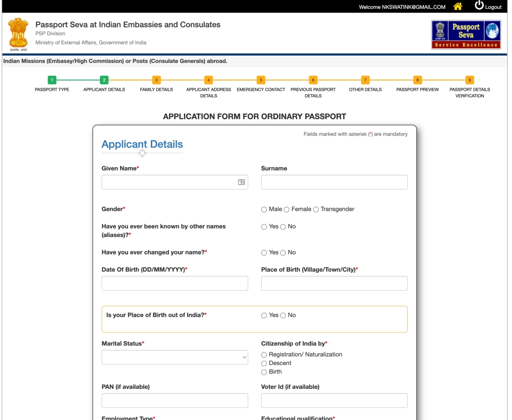Choose Descent citizenship option
The width and height of the screenshot is (512, 420).
pos(264,364)
